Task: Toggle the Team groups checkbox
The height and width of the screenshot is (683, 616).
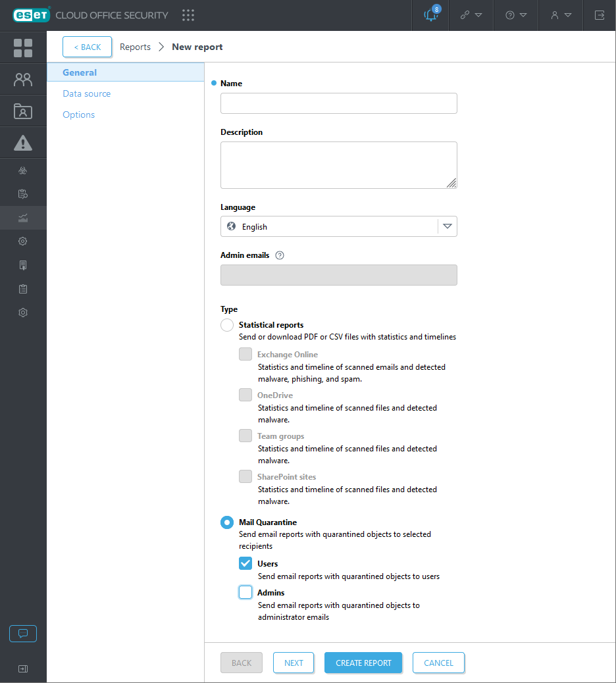Action: click(245, 436)
